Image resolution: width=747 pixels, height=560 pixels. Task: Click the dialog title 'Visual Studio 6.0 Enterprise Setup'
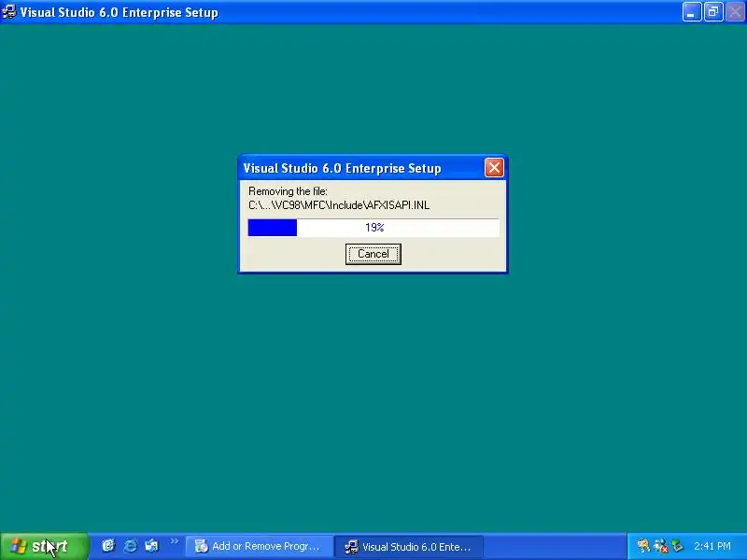(x=342, y=168)
